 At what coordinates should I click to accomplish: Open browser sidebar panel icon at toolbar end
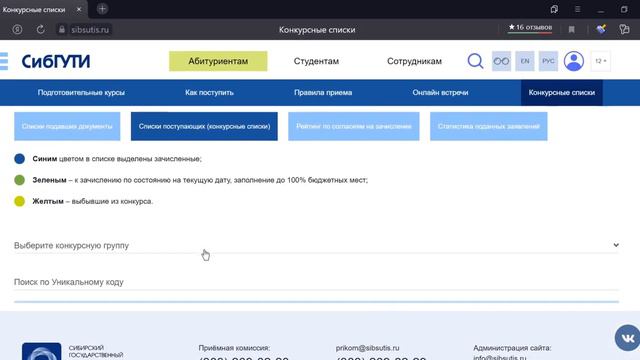tap(624, 29)
